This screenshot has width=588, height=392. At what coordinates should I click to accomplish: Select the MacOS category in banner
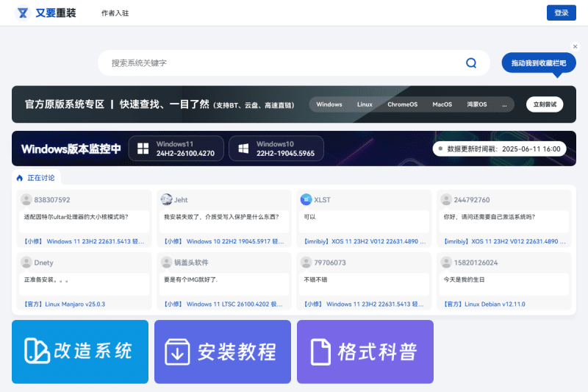(x=442, y=104)
